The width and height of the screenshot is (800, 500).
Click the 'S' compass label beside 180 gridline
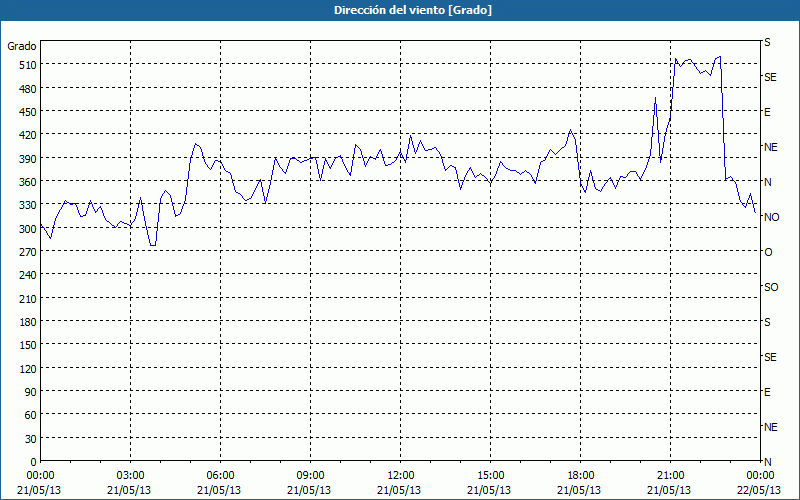767,322
